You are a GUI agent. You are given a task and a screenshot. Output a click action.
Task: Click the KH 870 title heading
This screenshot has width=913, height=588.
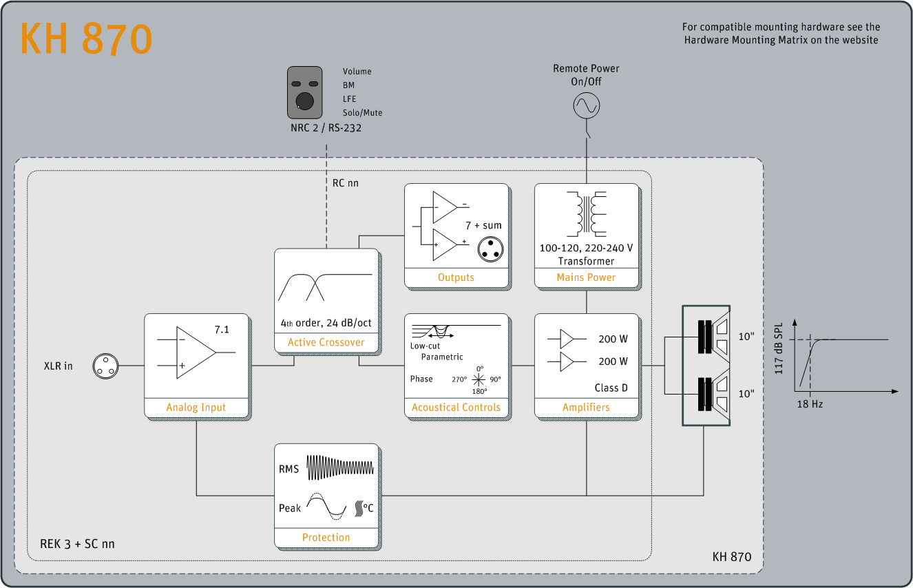tap(86, 39)
